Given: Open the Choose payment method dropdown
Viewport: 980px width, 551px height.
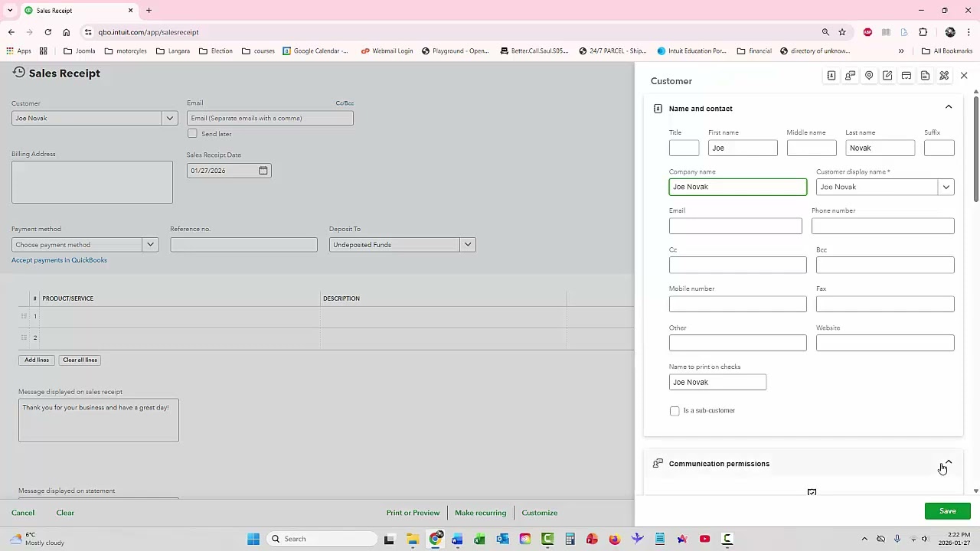Looking at the screenshot, I should click(x=150, y=245).
